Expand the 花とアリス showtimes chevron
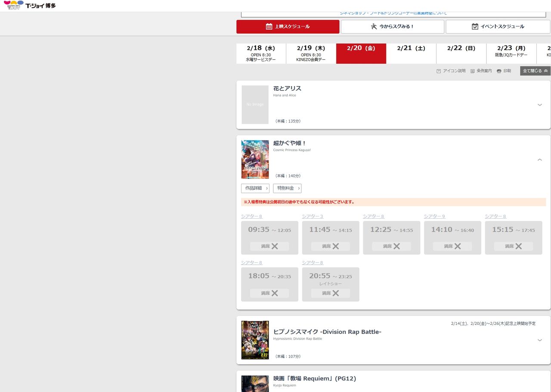Image resolution: width=551 pixels, height=392 pixels. point(540,105)
